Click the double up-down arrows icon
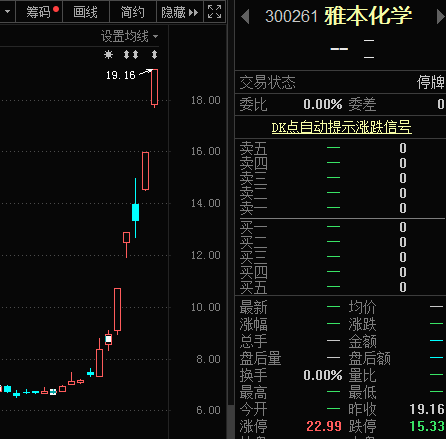 (x=131, y=54)
